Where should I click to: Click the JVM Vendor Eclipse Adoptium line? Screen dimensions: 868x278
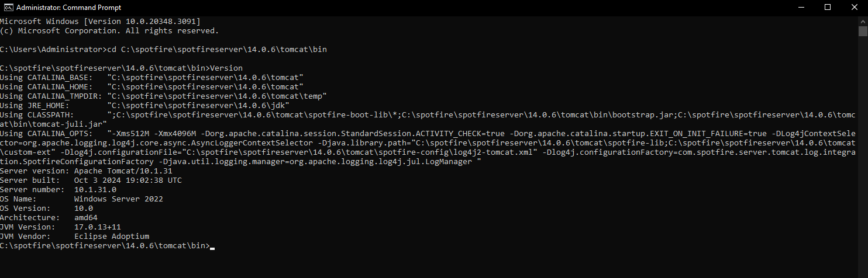point(75,237)
